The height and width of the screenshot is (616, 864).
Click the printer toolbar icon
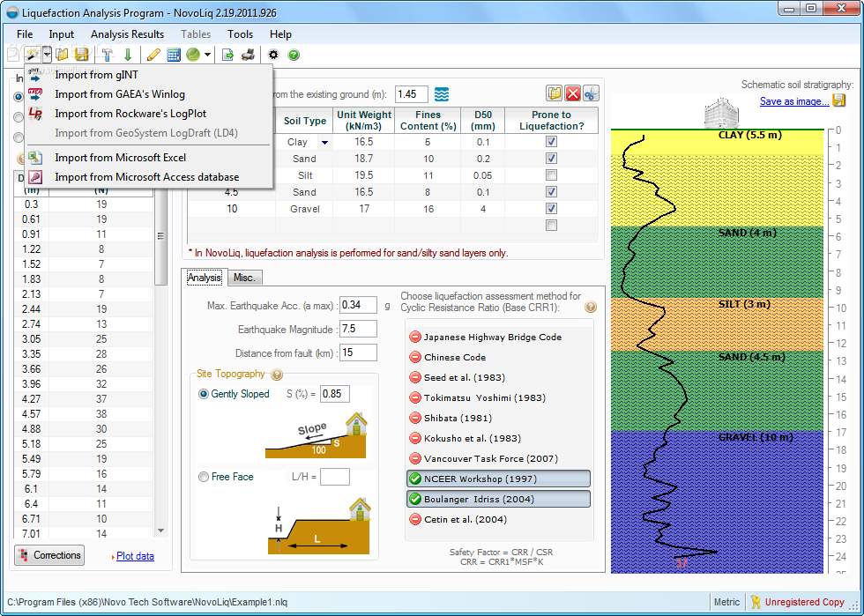click(249, 55)
